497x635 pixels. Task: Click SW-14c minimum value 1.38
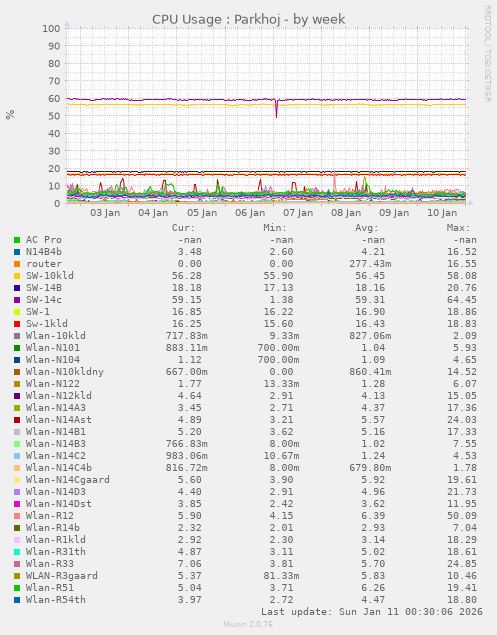[x=282, y=300]
